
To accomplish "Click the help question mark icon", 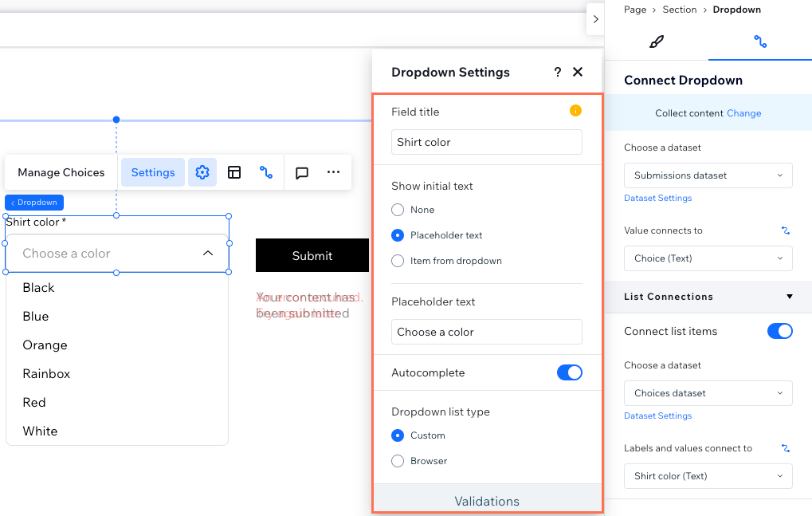I will pos(557,72).
